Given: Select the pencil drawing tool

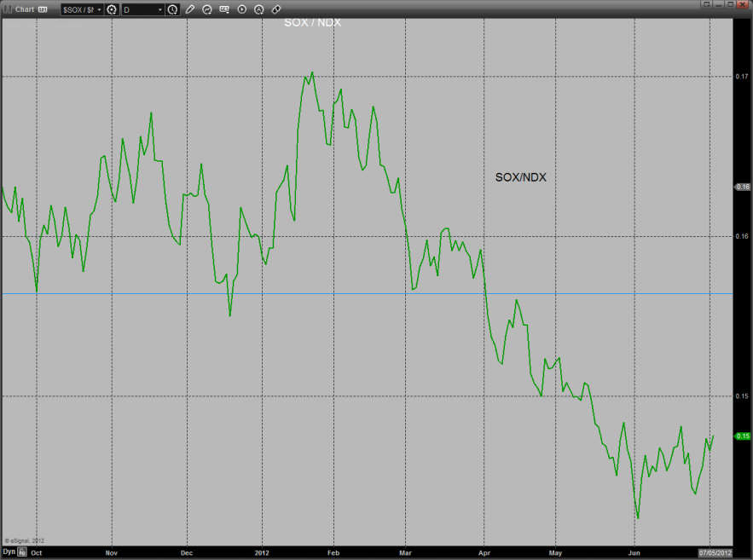Looking at the screenshot, I should tap(190, 9).
